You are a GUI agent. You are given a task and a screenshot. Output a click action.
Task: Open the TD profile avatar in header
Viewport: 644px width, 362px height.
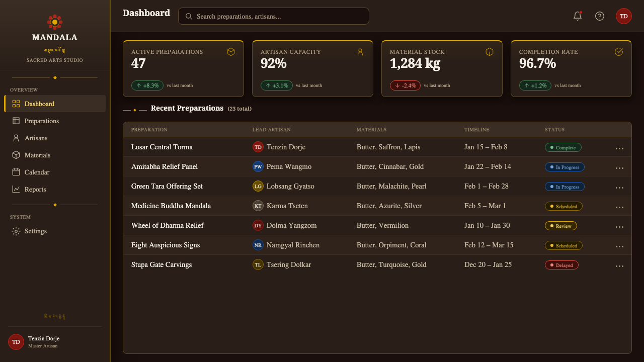[624, 16]
